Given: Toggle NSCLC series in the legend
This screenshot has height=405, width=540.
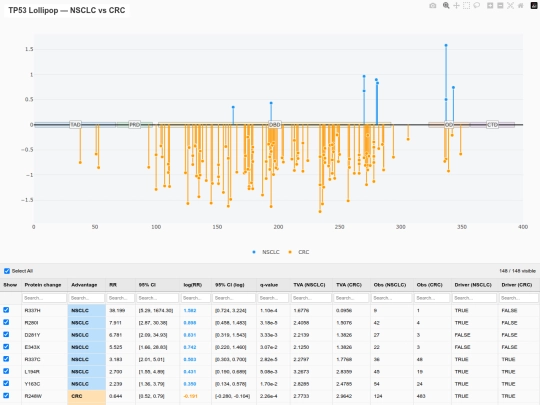Looking at the screenshot, I should click(x=266, y=252).
